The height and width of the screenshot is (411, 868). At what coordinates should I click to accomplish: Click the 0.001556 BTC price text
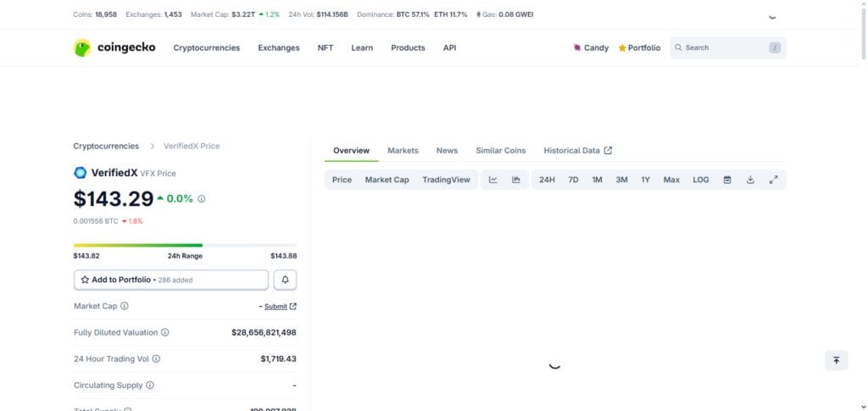point(96,221)
